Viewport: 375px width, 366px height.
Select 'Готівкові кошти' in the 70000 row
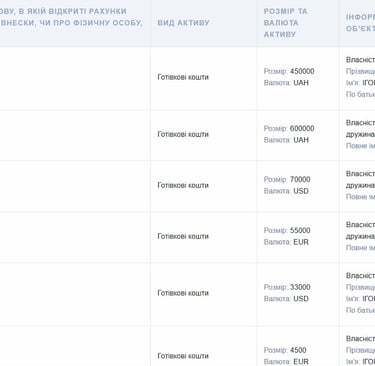click(x=183, y=185)
